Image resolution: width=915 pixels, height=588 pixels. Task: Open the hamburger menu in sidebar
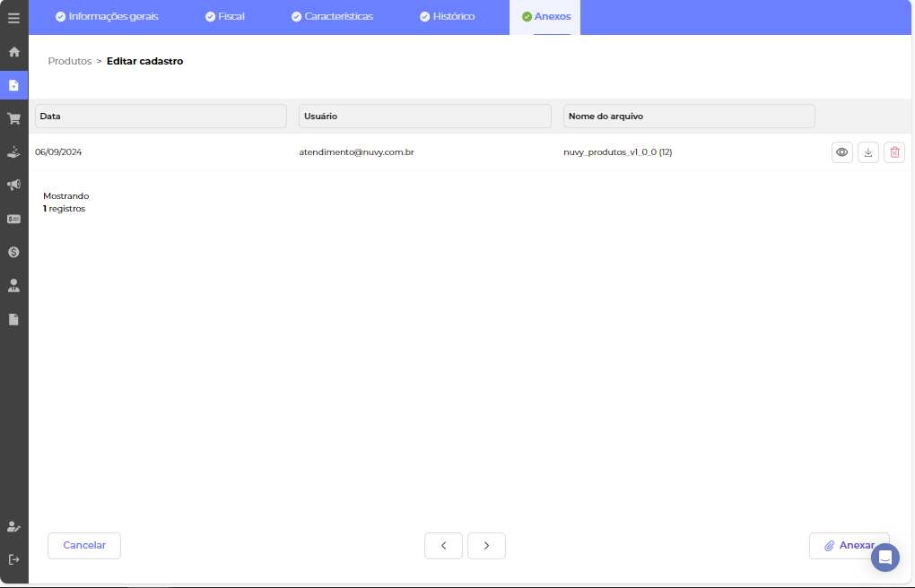[13, 18]
